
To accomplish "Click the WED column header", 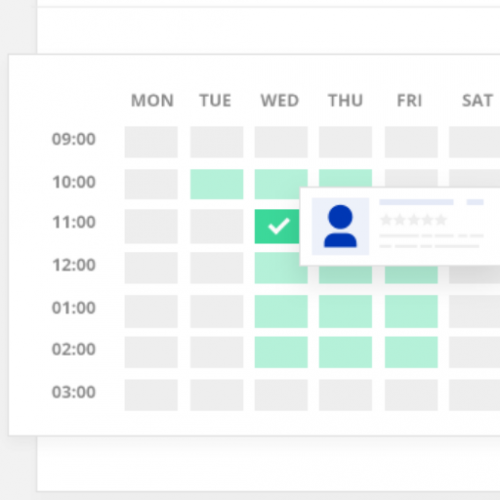I will click(280, 100).
